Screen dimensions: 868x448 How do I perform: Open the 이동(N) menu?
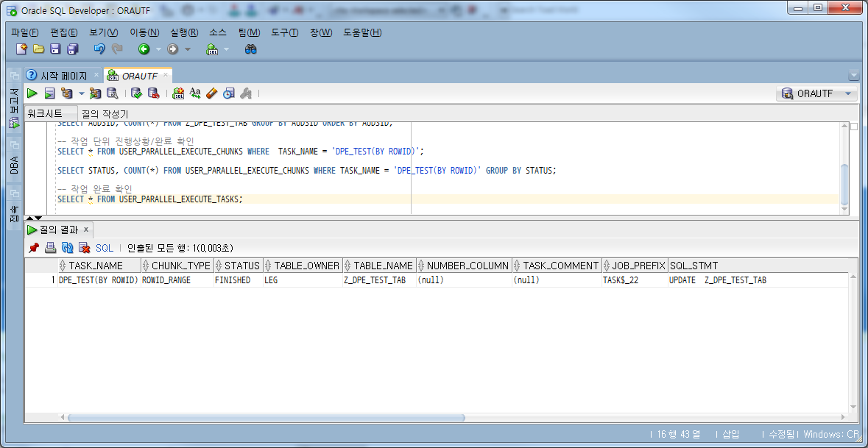click(144, 32)
